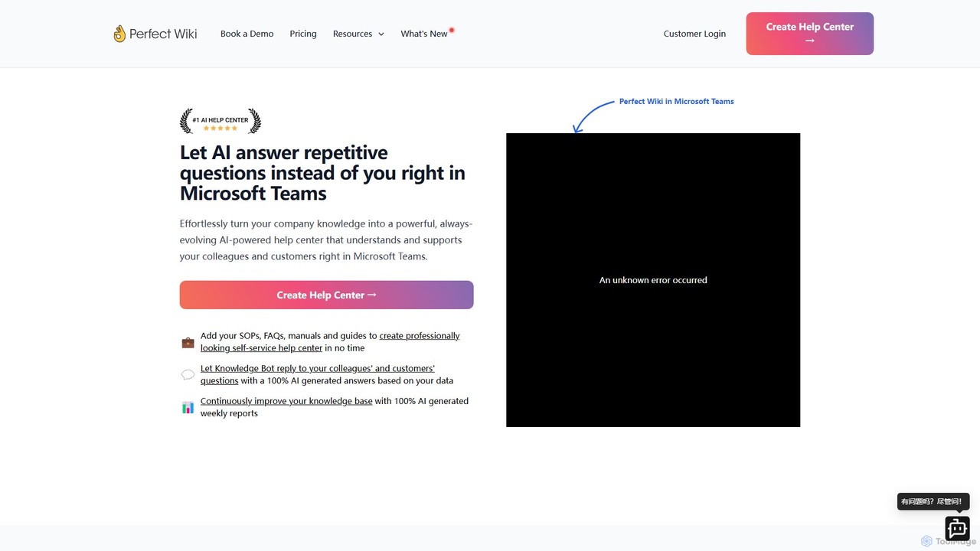Click the Perfect Wiki in Microsoft Teams caption
The width and height of the screenshot is (980, 551).
coord(677,101)
